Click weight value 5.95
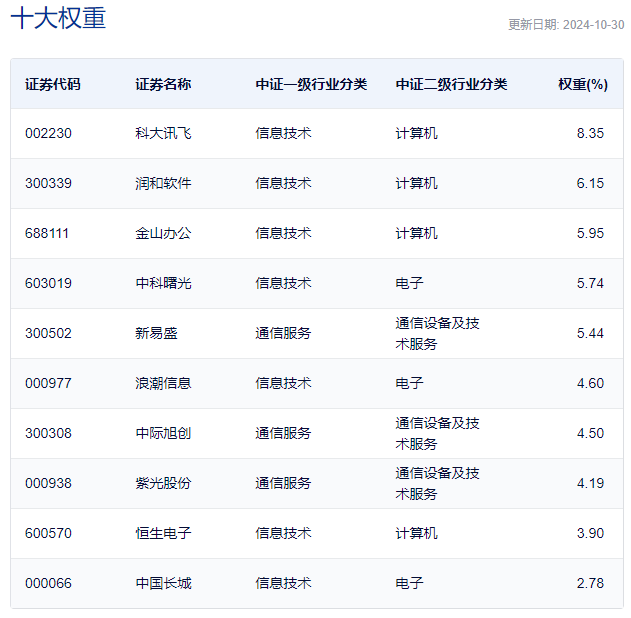Image resolution: width=631 pixels, height=618 pixels. (x=590, y=233)
